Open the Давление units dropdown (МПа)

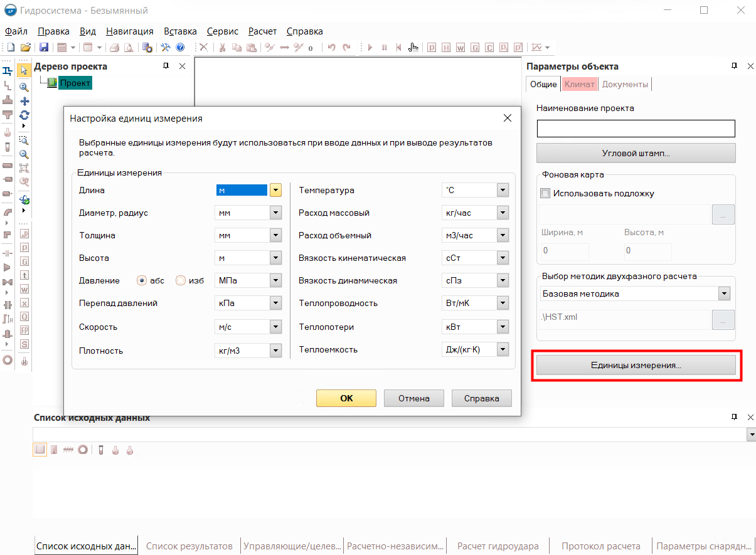point(275,281)
